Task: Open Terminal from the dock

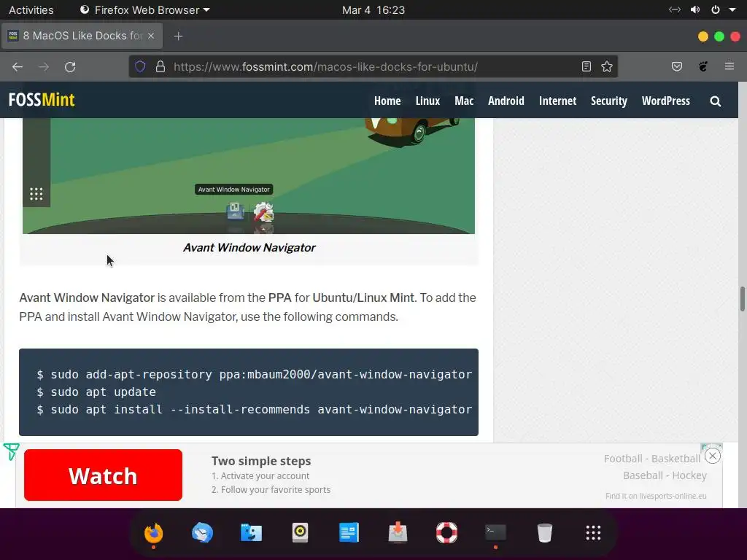Action: 495,532
